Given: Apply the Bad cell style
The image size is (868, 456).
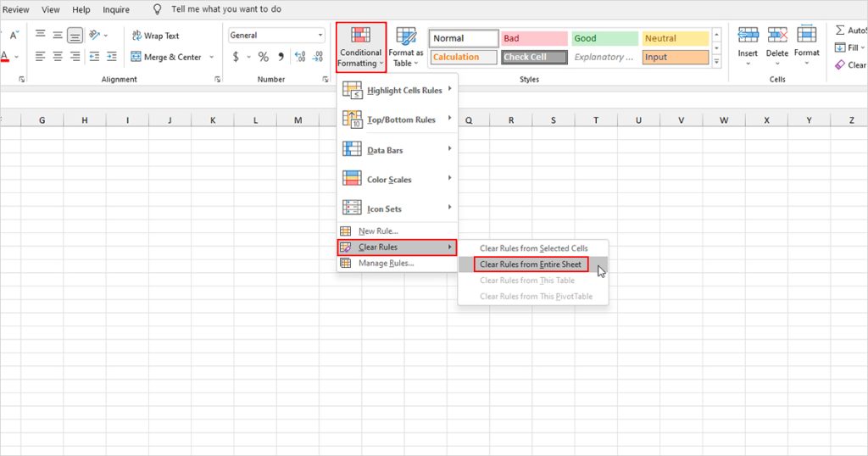Looking at the screenshot, I should [534, 38].
